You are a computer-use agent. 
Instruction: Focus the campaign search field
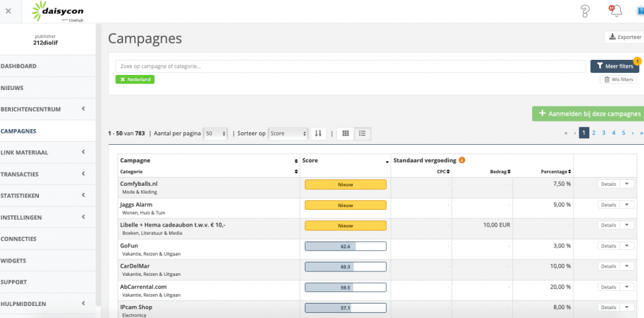pos(351,66)
